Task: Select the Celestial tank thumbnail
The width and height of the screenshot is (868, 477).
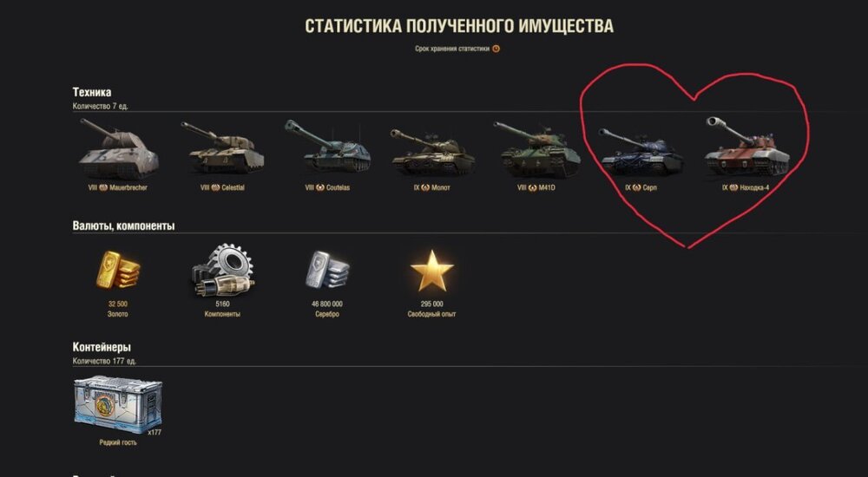Action: pyautogui.click(x=222, y=148)
